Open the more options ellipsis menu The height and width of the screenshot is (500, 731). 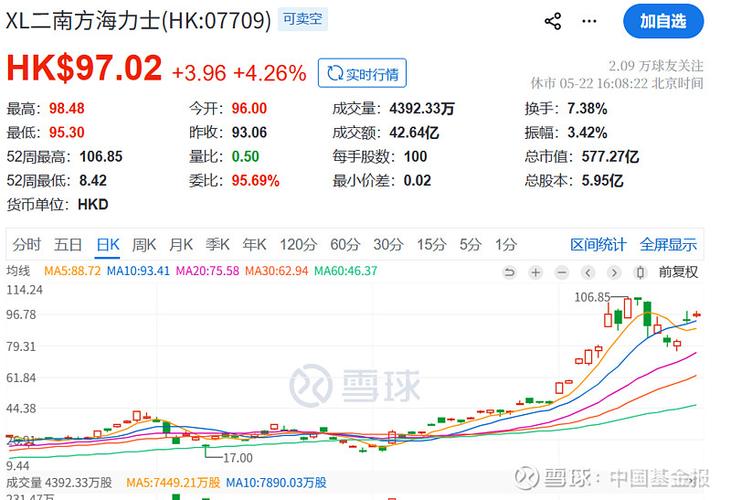click(x=589, y=21)
